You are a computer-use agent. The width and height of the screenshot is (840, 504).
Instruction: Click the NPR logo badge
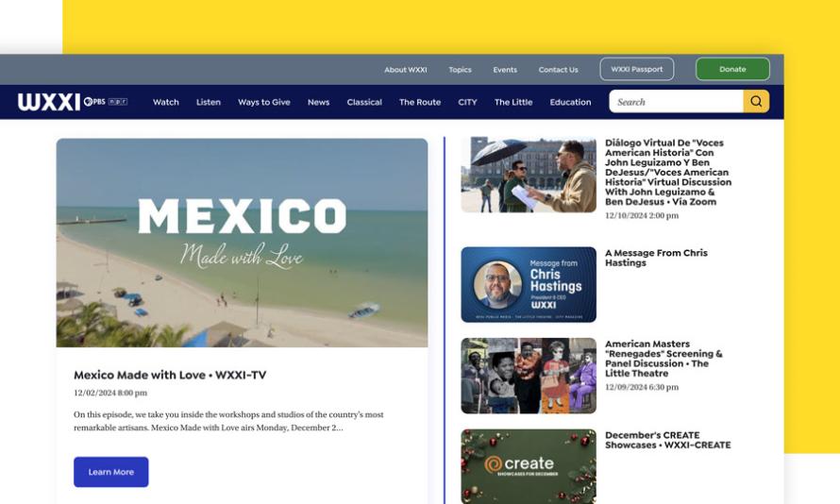tap(118, 101)
